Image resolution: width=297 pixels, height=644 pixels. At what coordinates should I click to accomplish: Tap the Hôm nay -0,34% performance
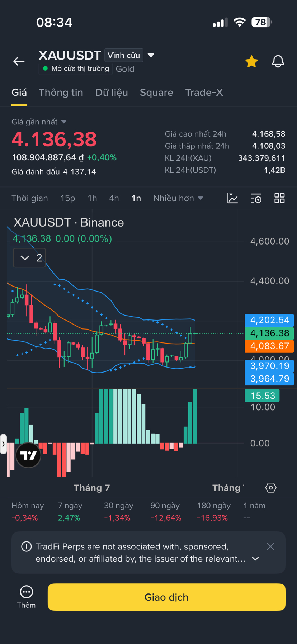[28, 512]
